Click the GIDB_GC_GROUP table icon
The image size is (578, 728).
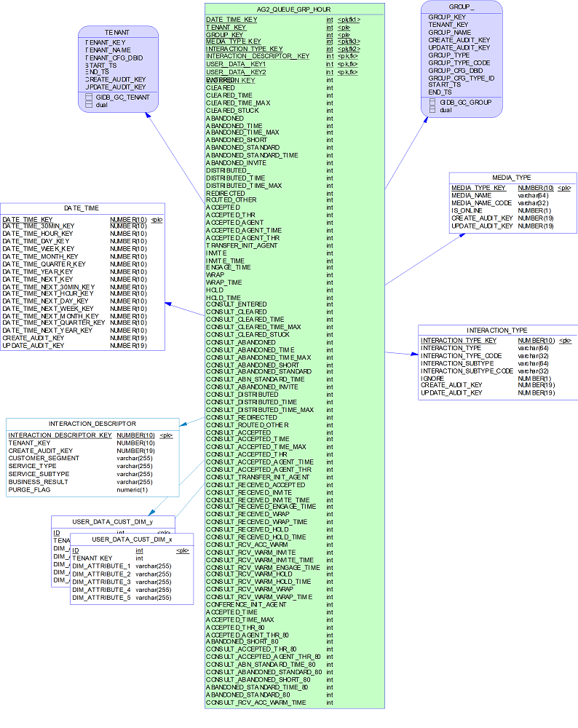tap(432, 103)
